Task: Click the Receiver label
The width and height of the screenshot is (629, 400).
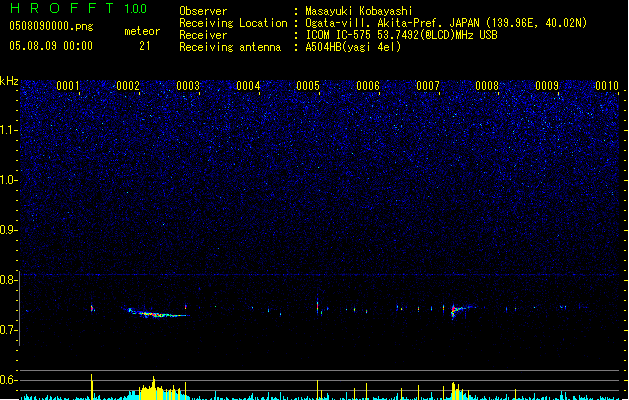Action: [x=203, y=35]
